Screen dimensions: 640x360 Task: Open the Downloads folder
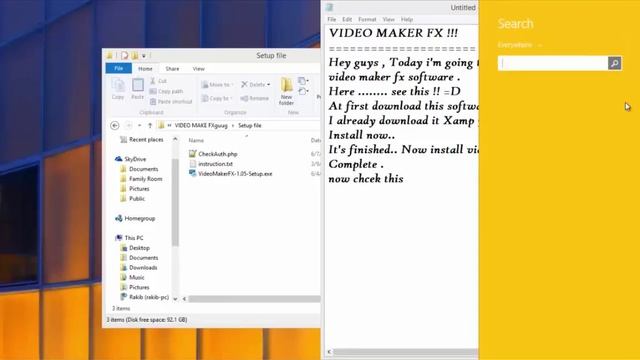139,267
